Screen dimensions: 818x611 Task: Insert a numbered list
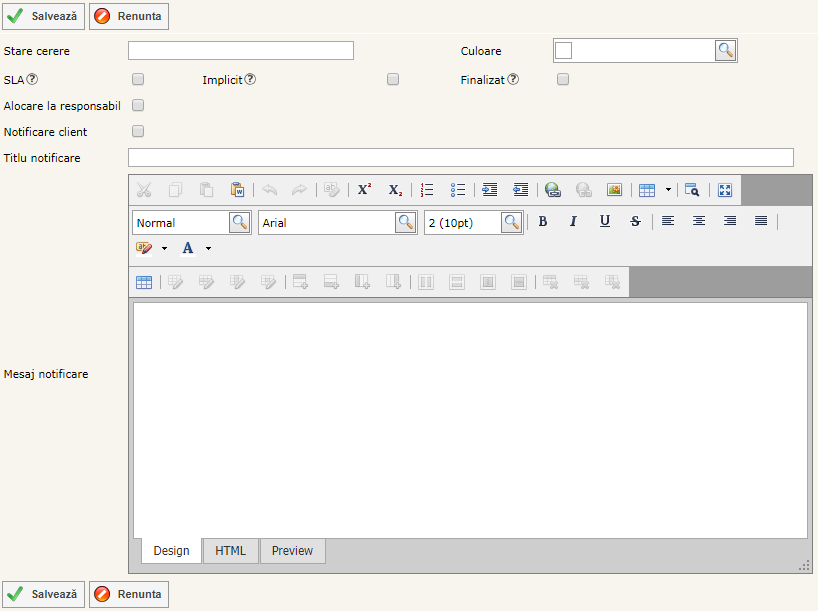pos(427,190)
